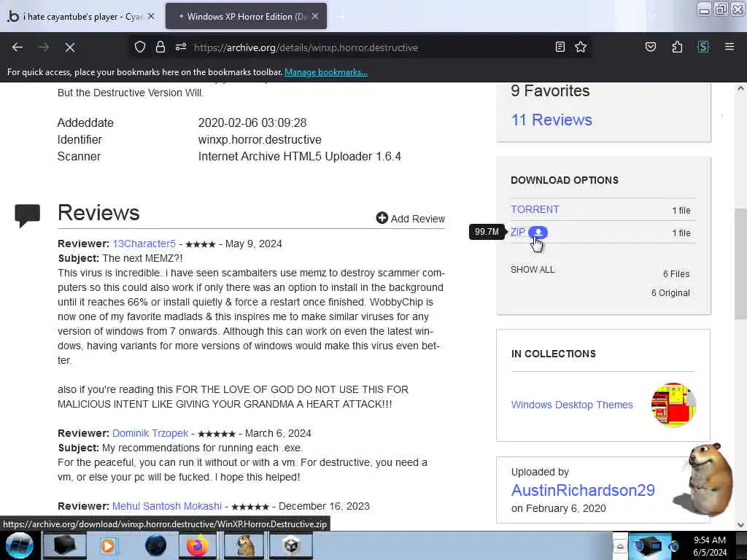Open reviewer 13Character5 profile
Viewport: 747px width, 560px height.
(x=144, y=244)
